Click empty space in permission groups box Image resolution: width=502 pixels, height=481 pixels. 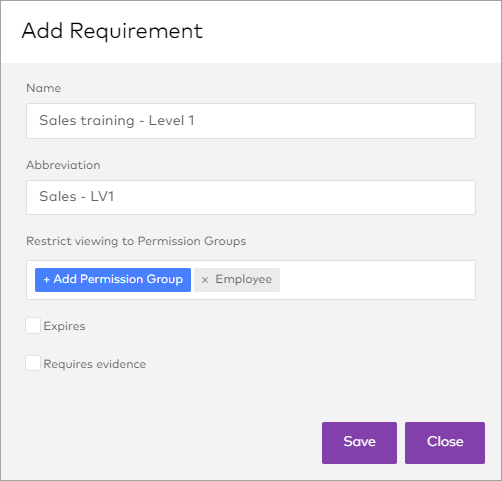click(377, 280)
